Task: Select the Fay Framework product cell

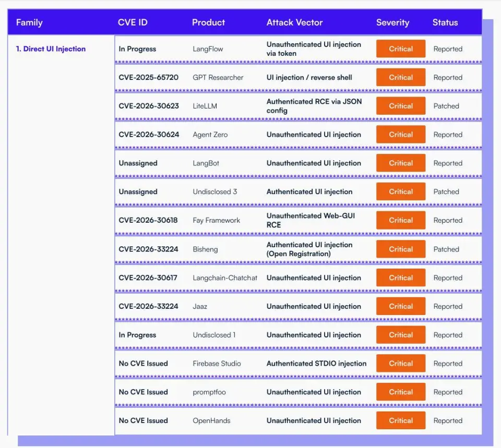Action: click(x=216, y=221)
